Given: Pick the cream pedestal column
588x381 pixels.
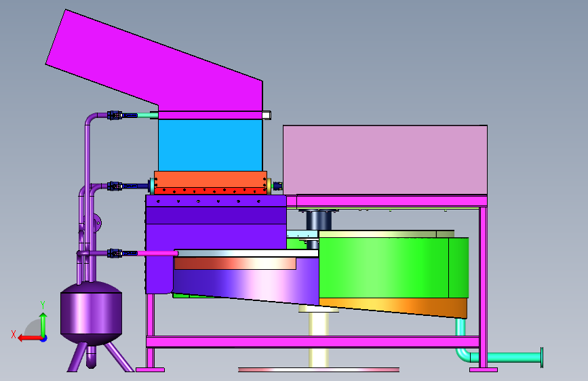Looking at the screenshot, I should coord(319,340).
